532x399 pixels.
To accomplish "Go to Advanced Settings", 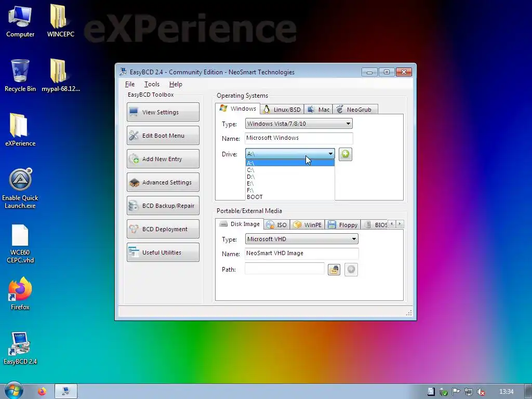I will coord(163,182).
